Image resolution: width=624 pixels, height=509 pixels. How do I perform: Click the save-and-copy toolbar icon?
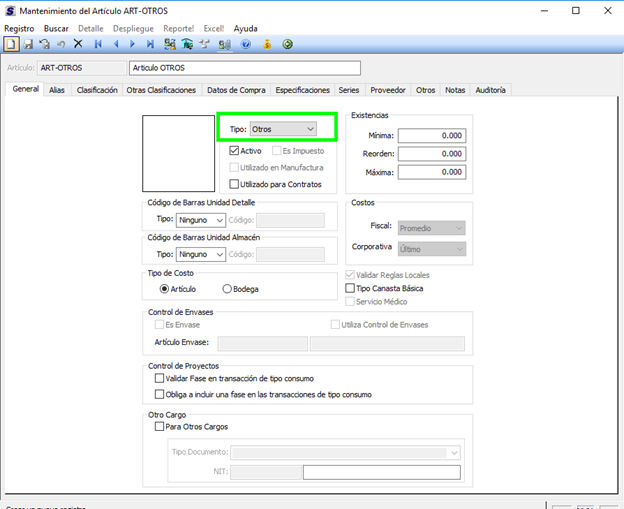tap(45, 44)
